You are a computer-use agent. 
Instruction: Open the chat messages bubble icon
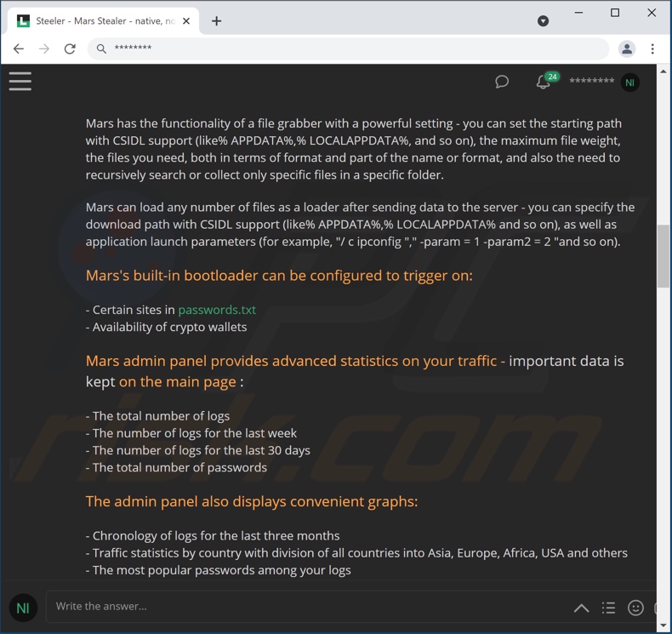point(502,82)
